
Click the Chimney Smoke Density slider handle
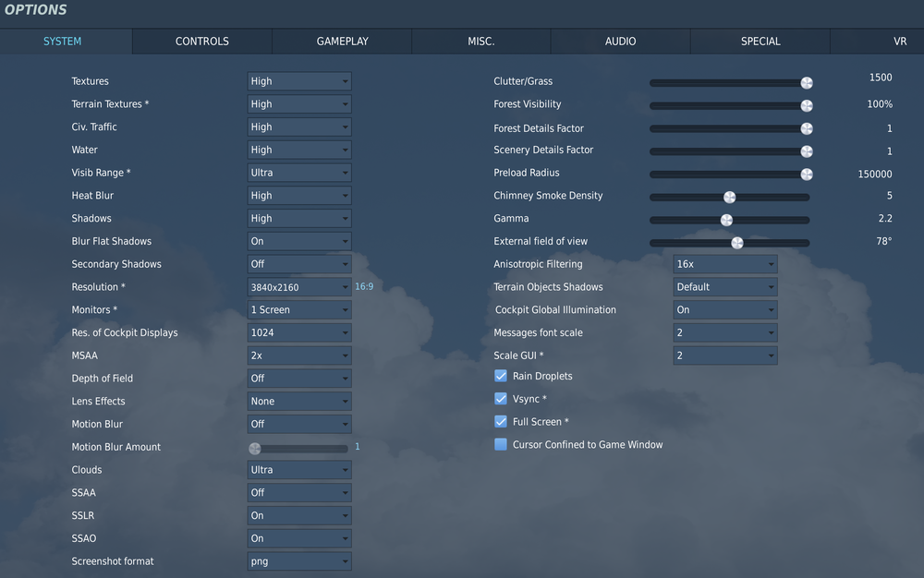click(730, 198)
